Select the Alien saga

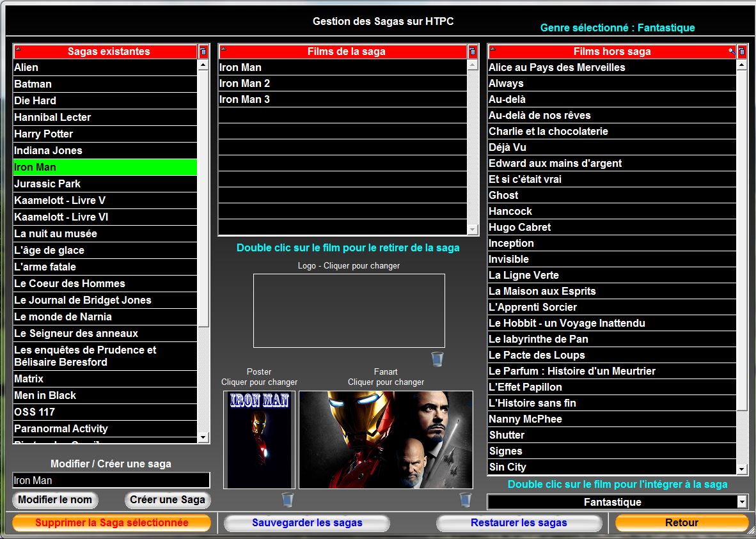coord(105,68)
